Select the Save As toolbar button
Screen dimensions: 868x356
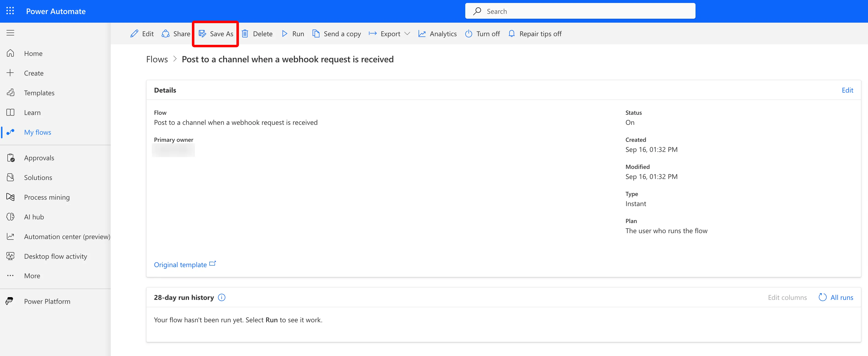(216, 34)
